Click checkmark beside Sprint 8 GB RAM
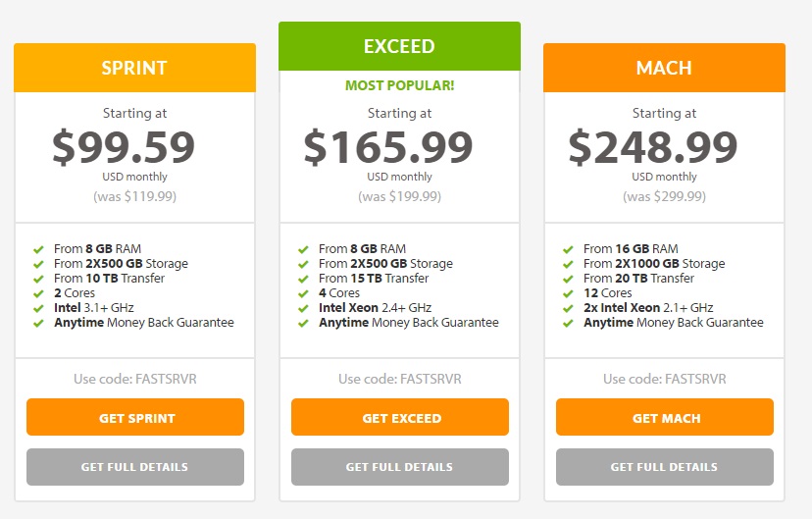Image resolution: width=812 pixels, height=519 pixels. 38,249
